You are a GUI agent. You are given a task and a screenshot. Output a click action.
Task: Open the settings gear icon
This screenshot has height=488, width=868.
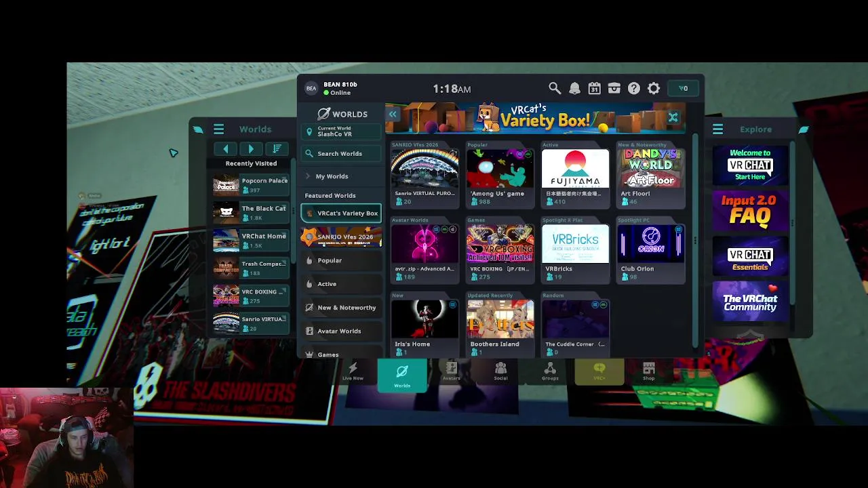click(x=654, y=88)
